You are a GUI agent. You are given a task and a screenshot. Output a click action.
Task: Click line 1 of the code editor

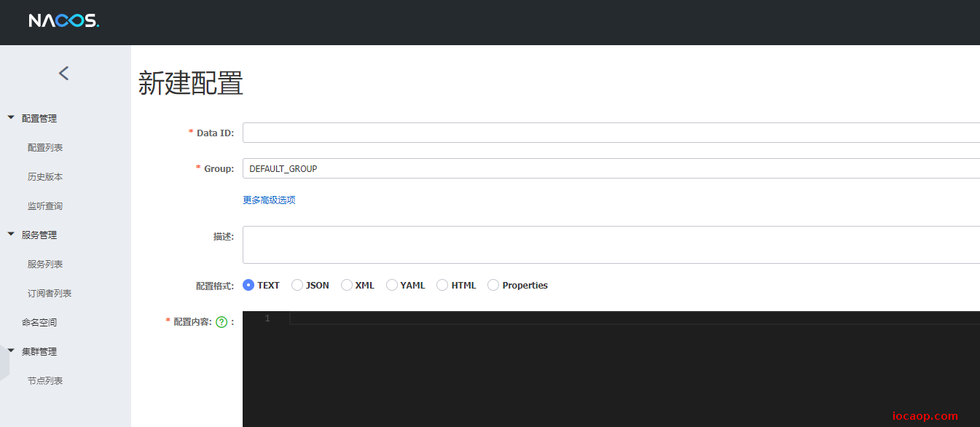tap(634, 318)
